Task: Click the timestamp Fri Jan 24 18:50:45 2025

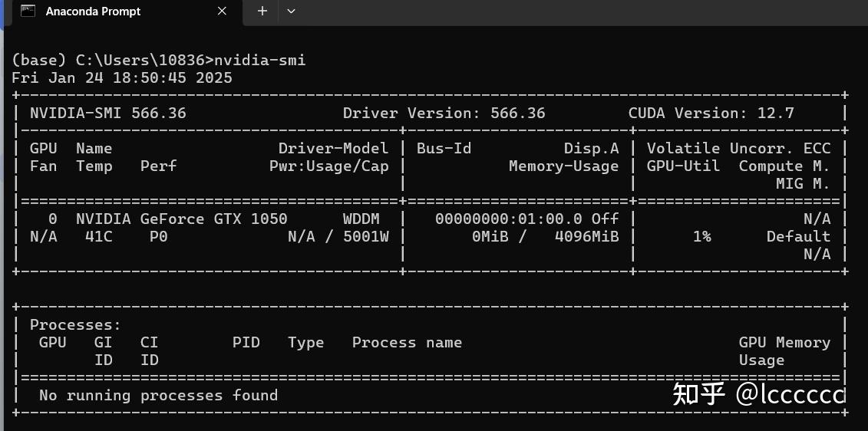Action: 122,77
